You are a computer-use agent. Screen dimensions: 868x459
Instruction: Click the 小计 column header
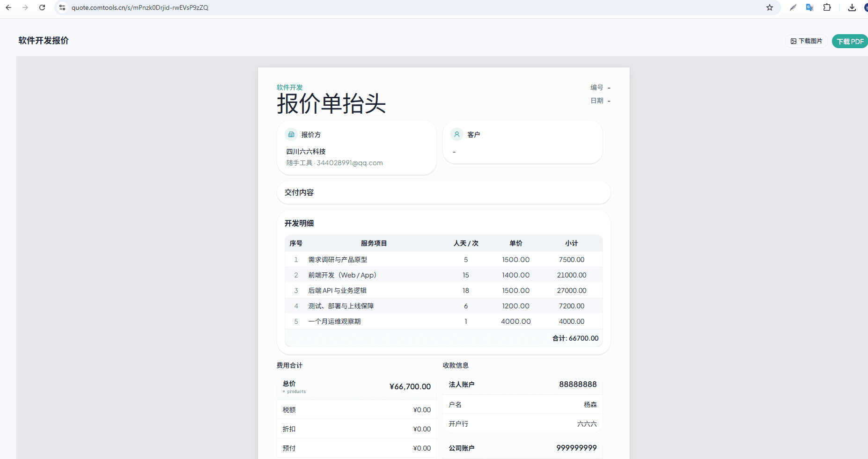[572, 243]
